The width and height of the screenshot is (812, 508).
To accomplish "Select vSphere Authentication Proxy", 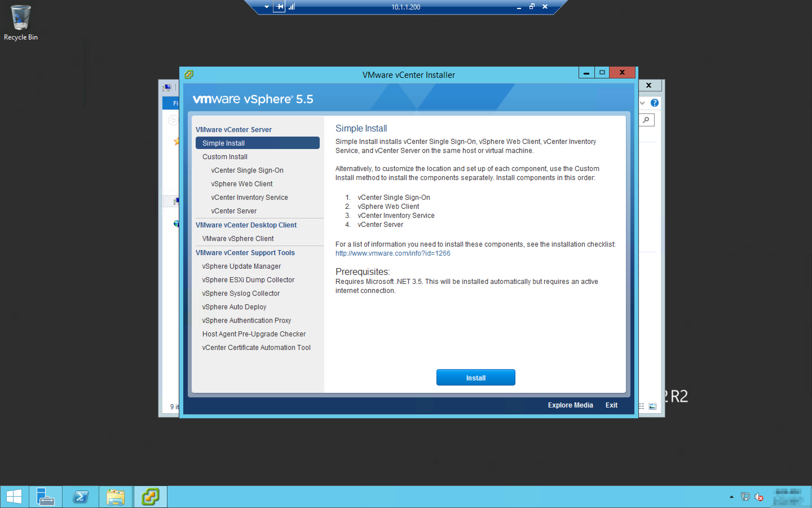I will click(246, 320).
